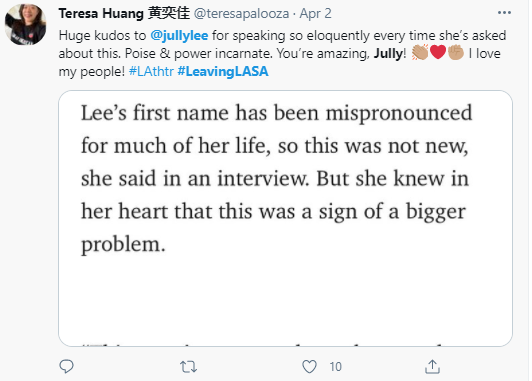Screen dimensions: 532x381
Task: Open the Apr 2 timestamp link
Action: pyautogui.click(x=315, y=14)
